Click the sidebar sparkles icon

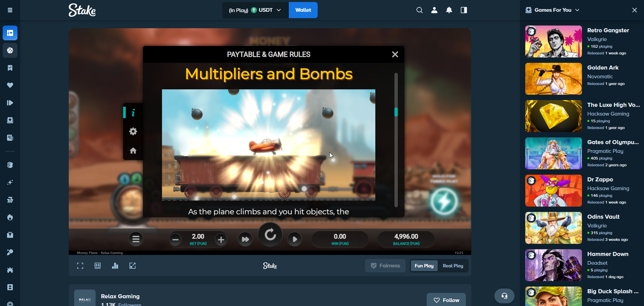point(10,182)
